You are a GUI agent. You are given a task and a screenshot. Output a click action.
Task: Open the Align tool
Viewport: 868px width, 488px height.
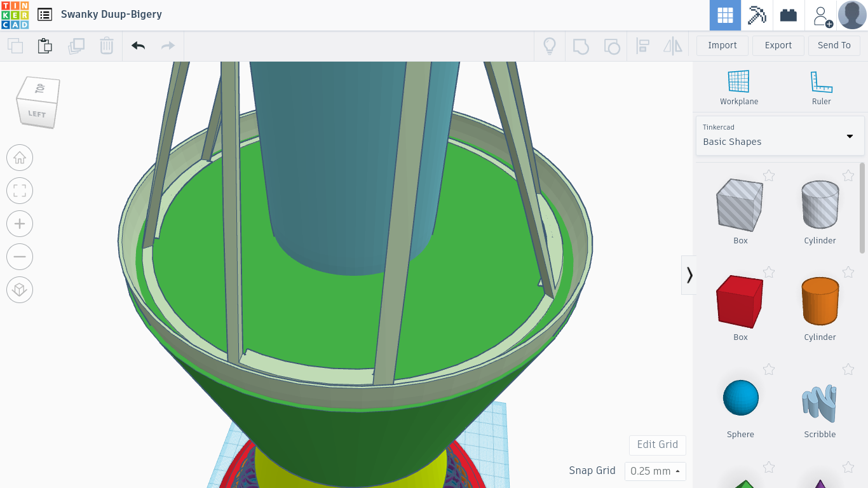point(642,46)
